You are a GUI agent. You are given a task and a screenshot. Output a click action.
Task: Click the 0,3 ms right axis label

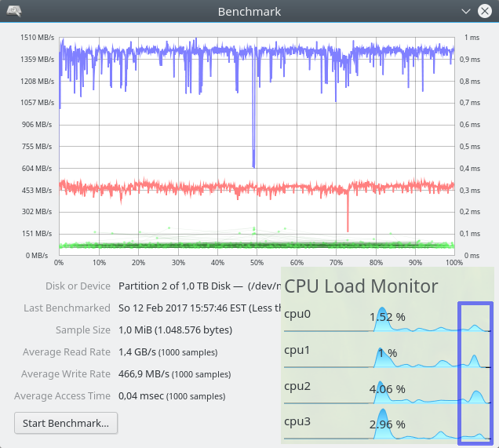coord(470,191)
